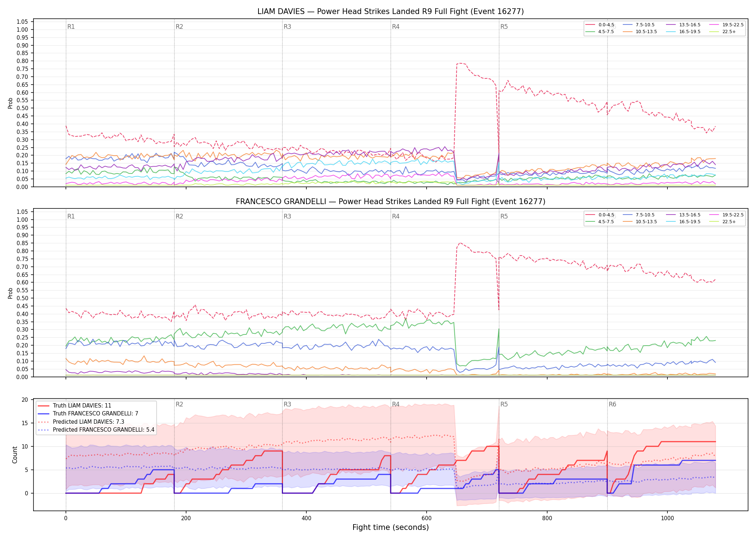Click y-axis tick 1.05 on Liam Davies chart
Viewport: 756px width, 540px height.
coord(22,22)
